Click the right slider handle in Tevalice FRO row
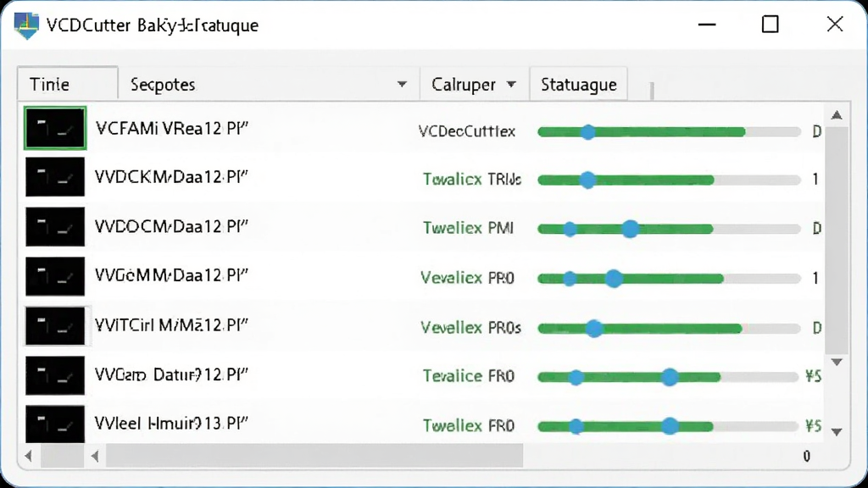868x488 pixels. click(670, 377)
